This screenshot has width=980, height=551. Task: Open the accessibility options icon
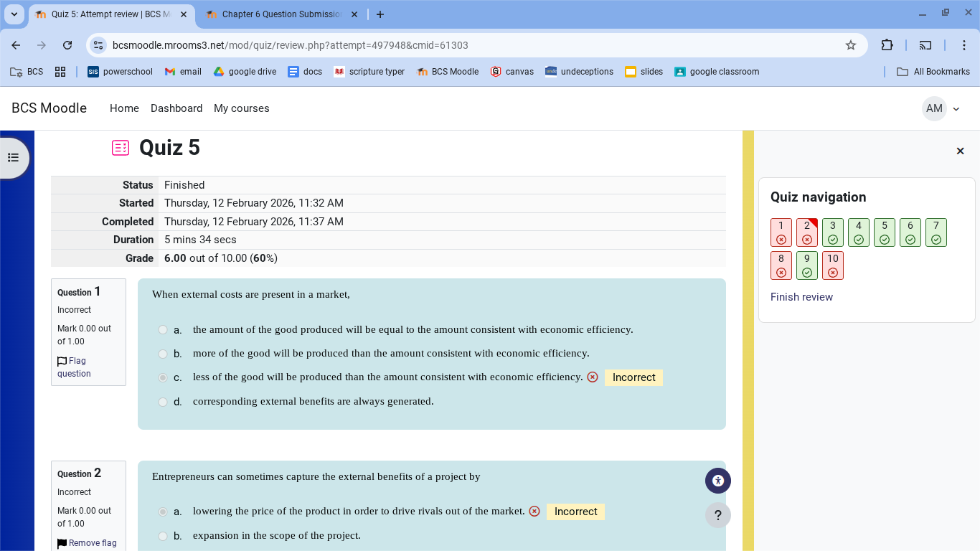point(718,481)
